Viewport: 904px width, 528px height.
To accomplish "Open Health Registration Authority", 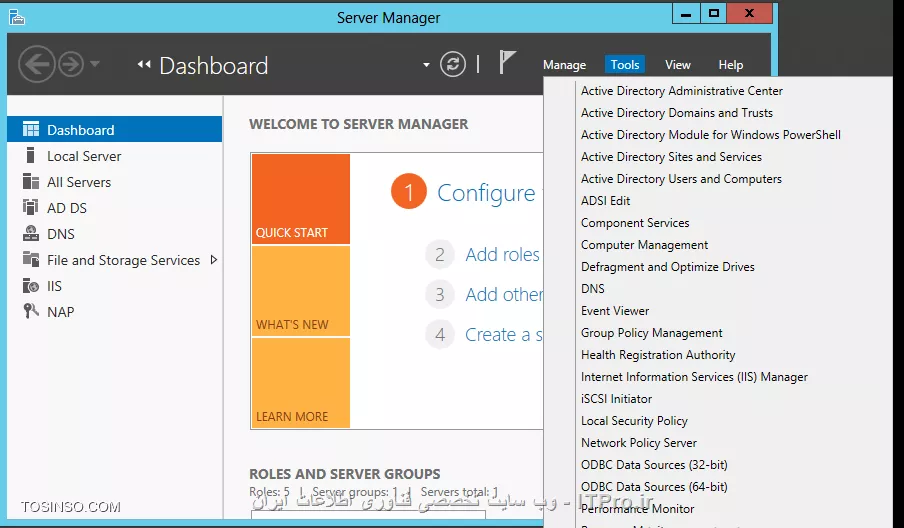I will pos(658,354).
